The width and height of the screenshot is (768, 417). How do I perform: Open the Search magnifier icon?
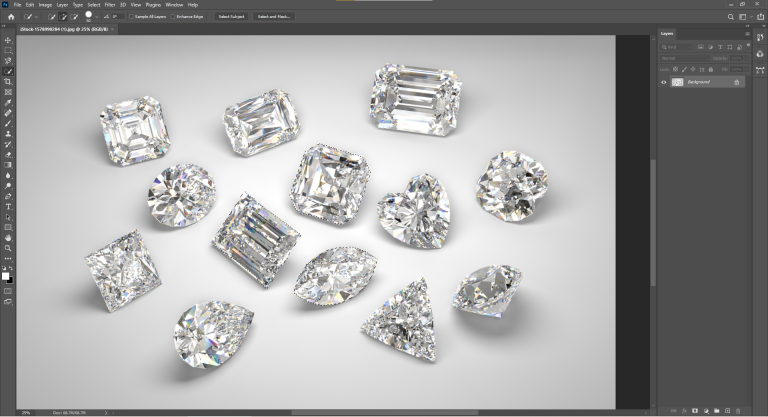tap(731, 17)
